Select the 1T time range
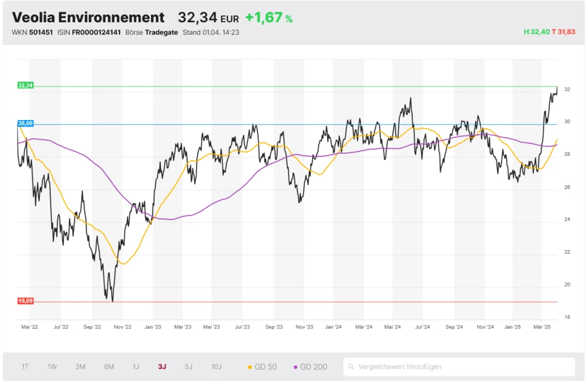Viewport: 588px width, 383px height. tap(25, 367)
